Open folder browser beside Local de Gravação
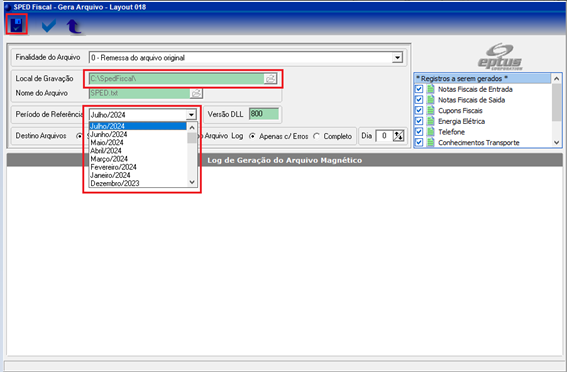The height and width of the screenshot is (372, 567). pos(270,78)
